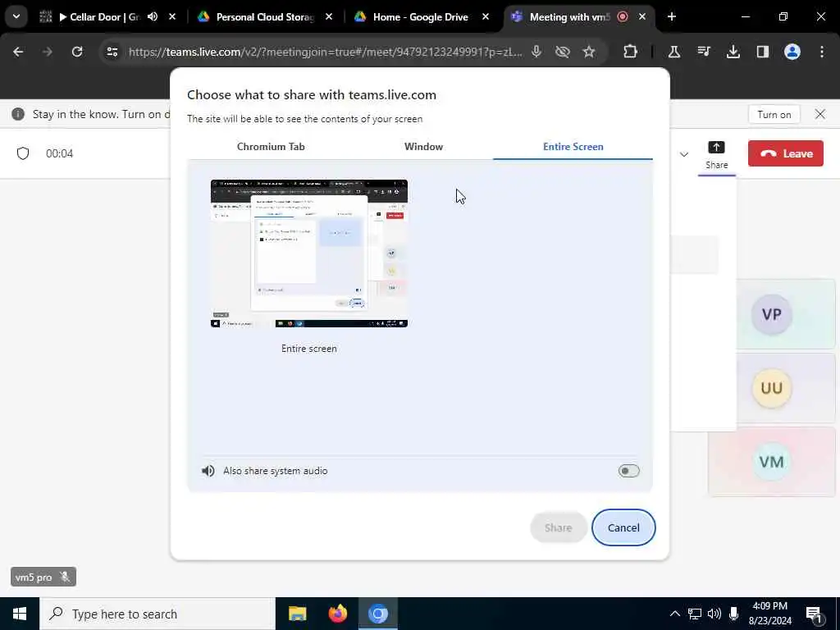Image resolution: width=840 pixels, height=630 pixels.
Task: Click the Cancel button in share dialog
Action: [623, 527]
